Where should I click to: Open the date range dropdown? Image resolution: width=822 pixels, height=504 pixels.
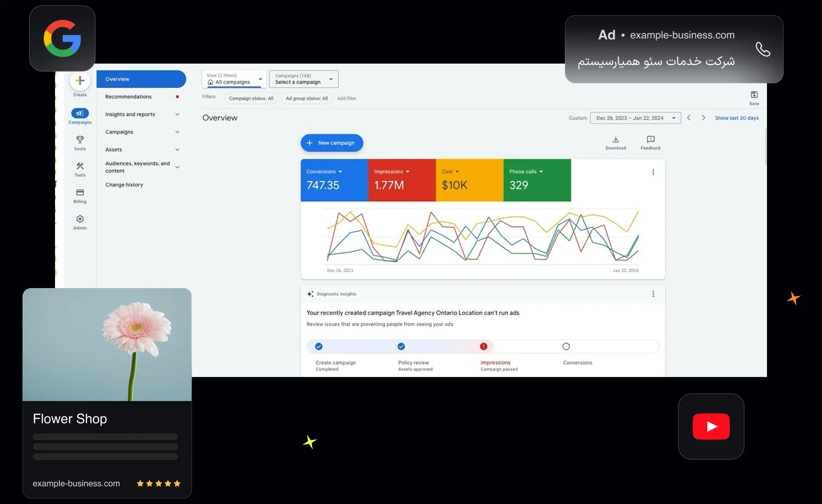point(635,118)
